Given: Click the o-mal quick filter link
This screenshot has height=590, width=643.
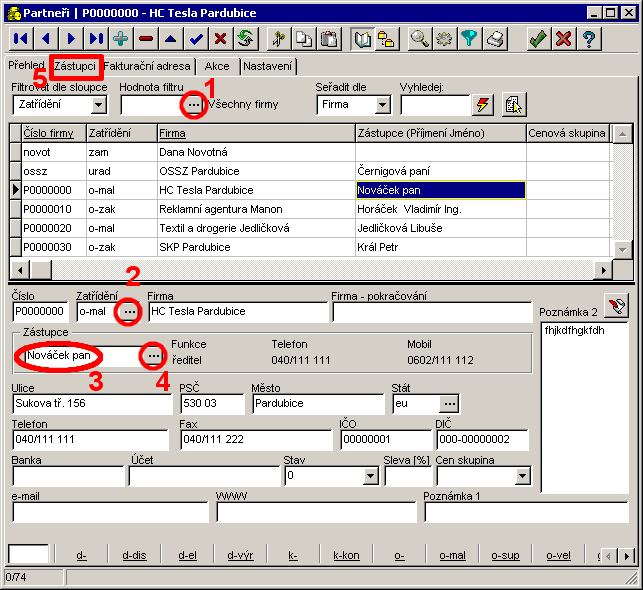Looking at the screenshot, I should [452, 555].
